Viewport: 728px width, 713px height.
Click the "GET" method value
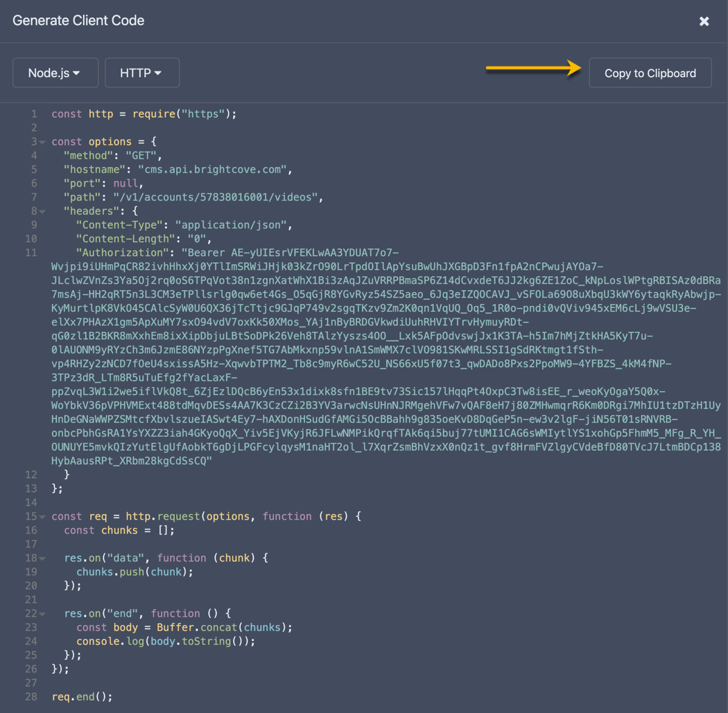[141, 155]
